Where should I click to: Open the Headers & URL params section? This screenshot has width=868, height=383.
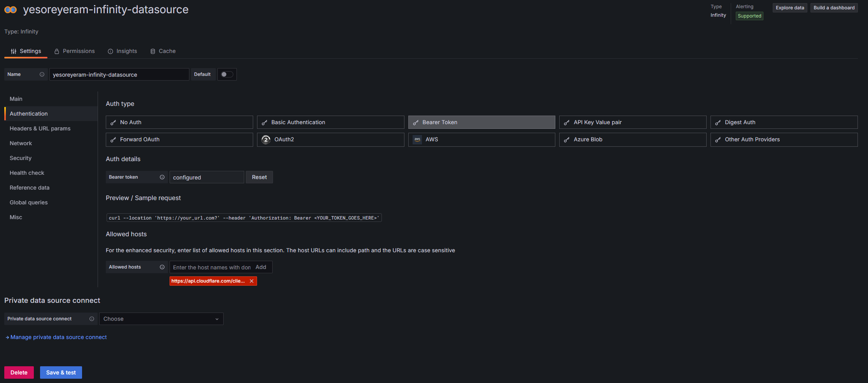40,128
